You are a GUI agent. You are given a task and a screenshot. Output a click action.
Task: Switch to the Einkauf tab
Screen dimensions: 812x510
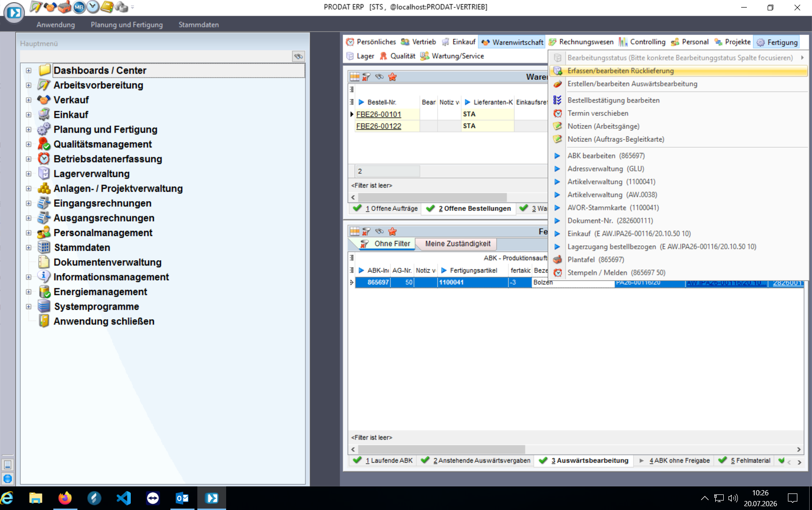pos(458,42)
